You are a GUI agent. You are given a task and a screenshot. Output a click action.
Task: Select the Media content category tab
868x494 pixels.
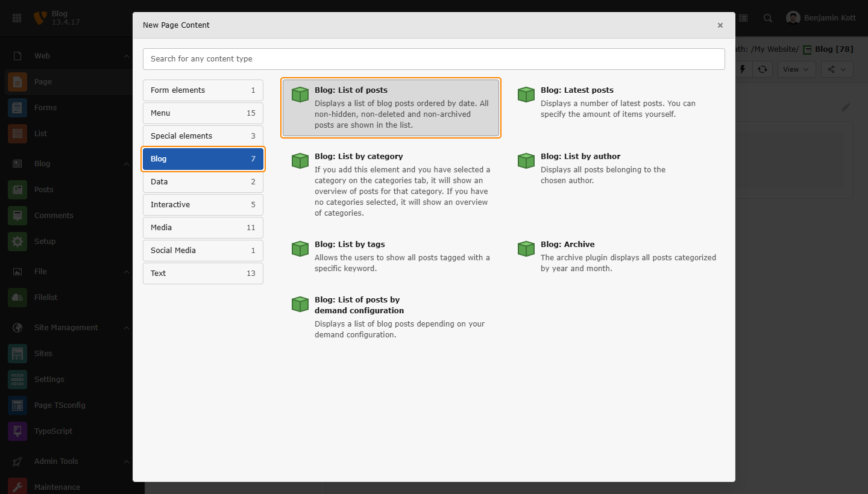click(x=203, y=228)
